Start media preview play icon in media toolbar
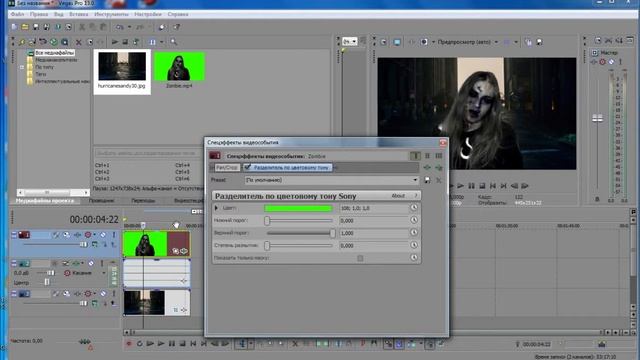The width and height of the screenshot is (640, 360). [115, 42]
